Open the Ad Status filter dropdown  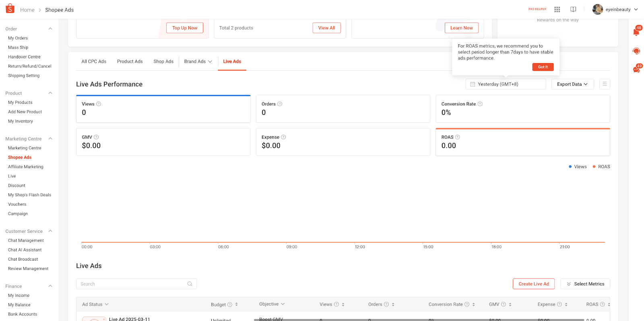pos(95,305)
